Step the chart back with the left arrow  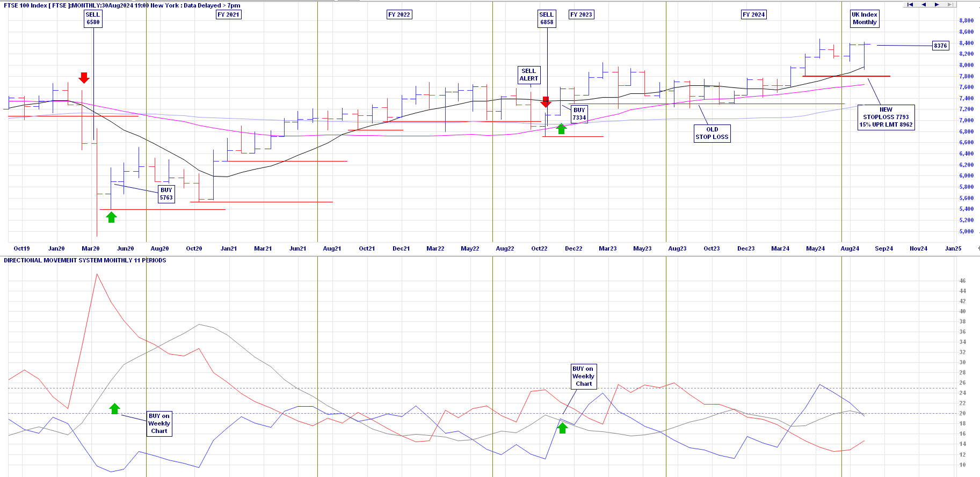[924, 4]
